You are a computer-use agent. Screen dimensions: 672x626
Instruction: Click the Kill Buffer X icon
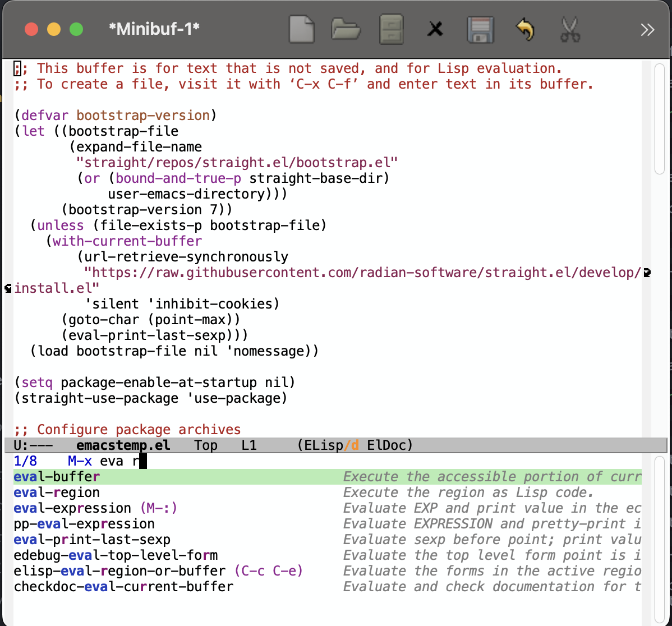[435, 29]
